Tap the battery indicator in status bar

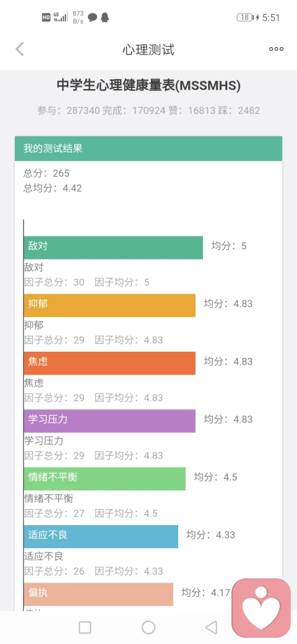(x=245, y=17)
